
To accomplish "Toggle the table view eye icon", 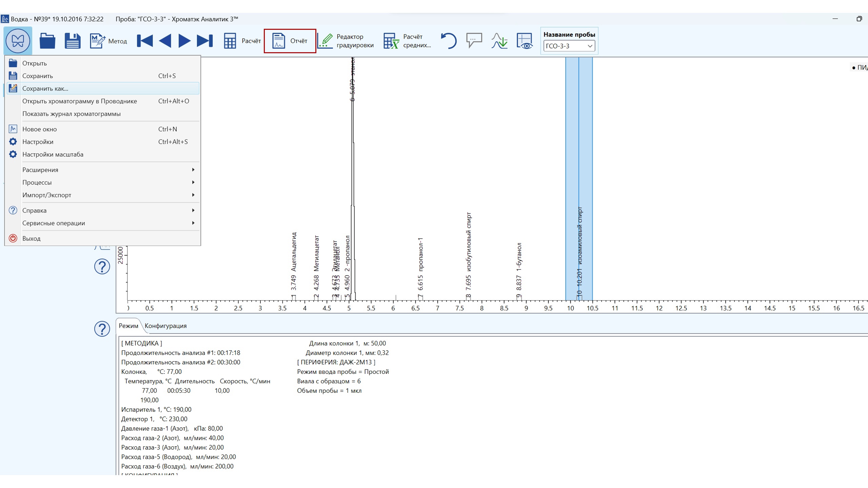I will click(x=524, y=41).
